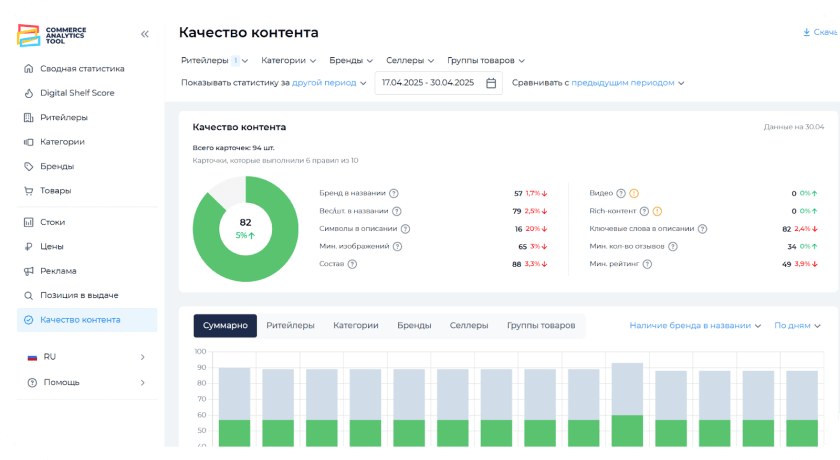Click the date range field 17.04.2025 - 30.04.2025
The image size is (840, 460).
coord(438,83)
